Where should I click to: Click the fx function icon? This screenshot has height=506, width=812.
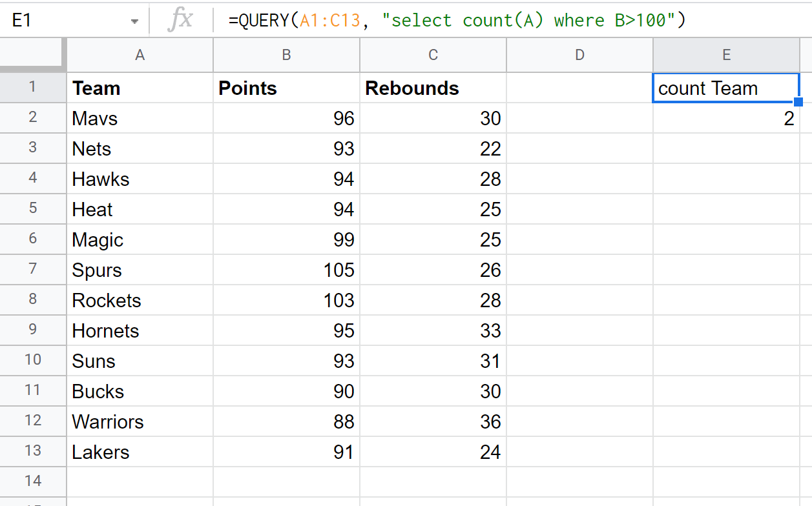click(x=180, y=21)
